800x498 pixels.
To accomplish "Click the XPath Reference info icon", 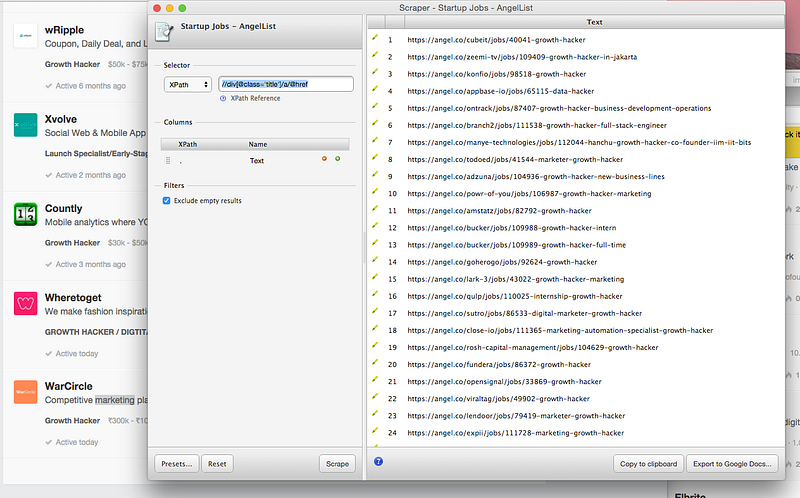I will click(x=223, y=98).
